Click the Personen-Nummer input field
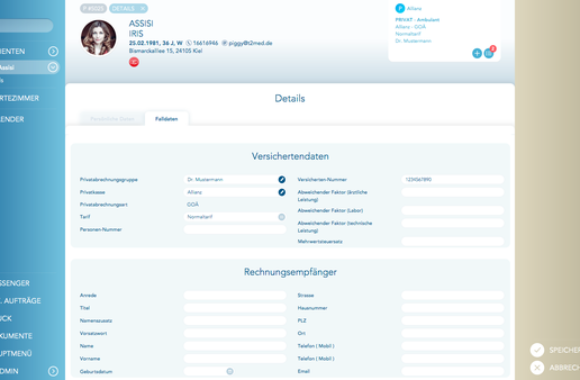The image size is (580, 380). click(235, 229)
